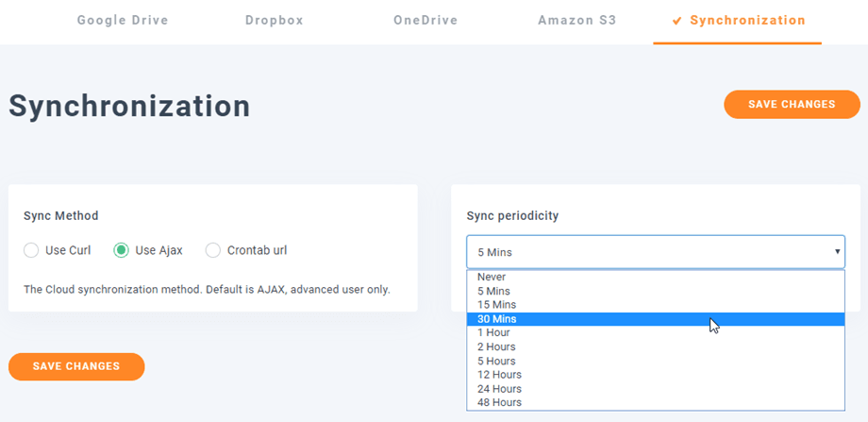Screen dimensions: 868x422
Task: Choose 2 Hours from the list
Action: (x=495, y=346)
